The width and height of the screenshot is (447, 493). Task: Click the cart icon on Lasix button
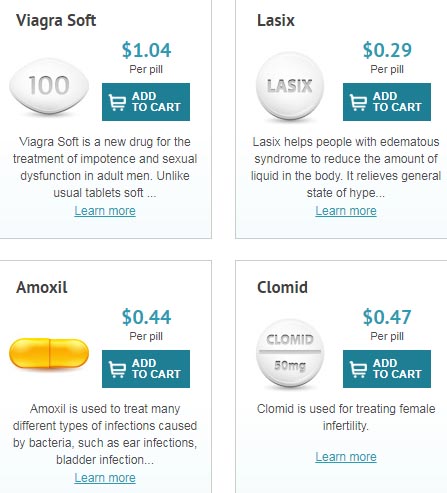358,102
